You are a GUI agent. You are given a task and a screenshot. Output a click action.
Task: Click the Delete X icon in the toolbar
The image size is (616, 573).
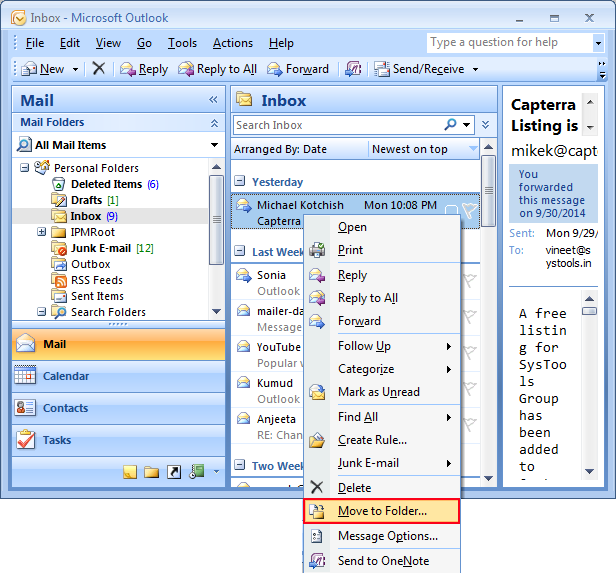[x=99, y=69]
